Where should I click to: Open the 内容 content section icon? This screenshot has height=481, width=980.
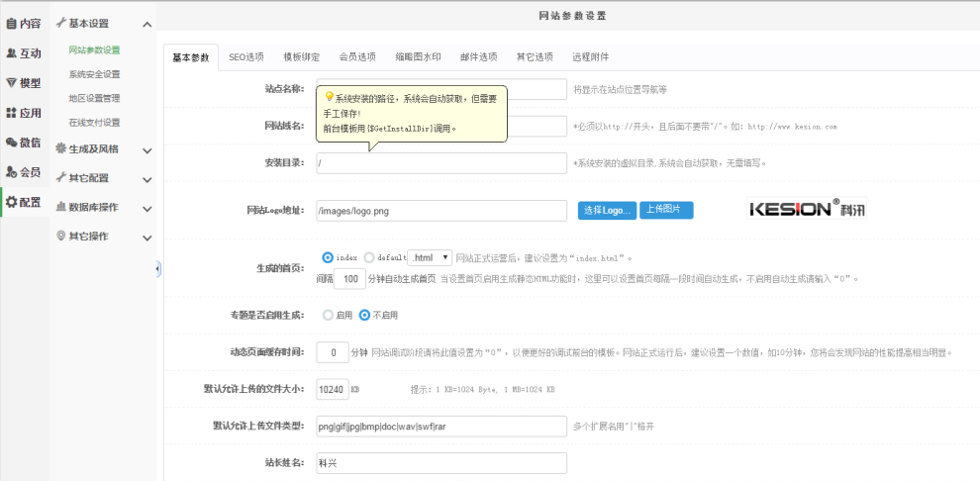coord(12,23)
